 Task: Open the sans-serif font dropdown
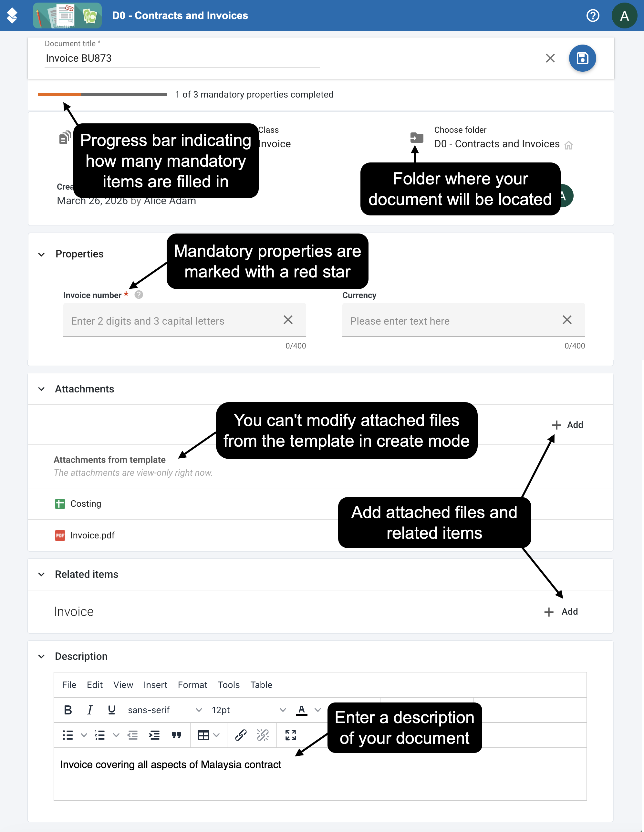pos(165,710)
